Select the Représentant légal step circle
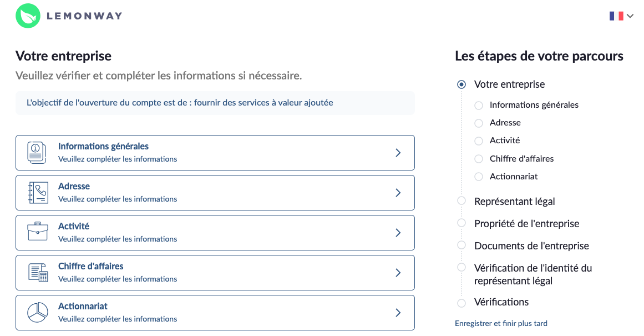This screenshot has height=336, width=644. [462, 201]
